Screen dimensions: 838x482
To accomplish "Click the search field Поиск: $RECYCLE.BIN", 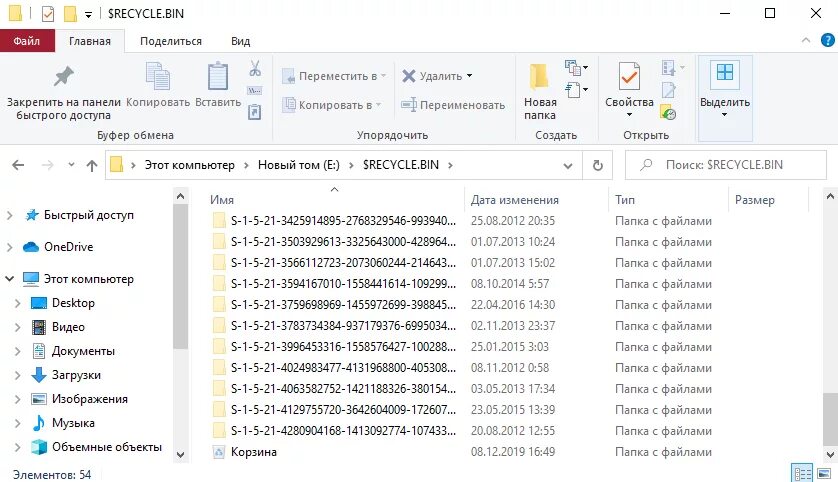I will pyautogui.click(x=726, y=165).
